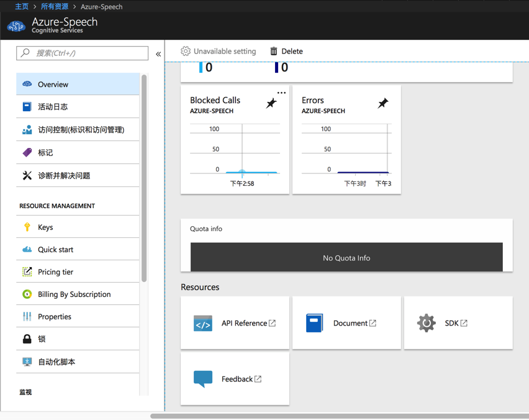The height and width of the screenshot is (420, 529).
Task: Click inside the 搜索(Ctrl+/) search field
Action: tap(82, 53)
